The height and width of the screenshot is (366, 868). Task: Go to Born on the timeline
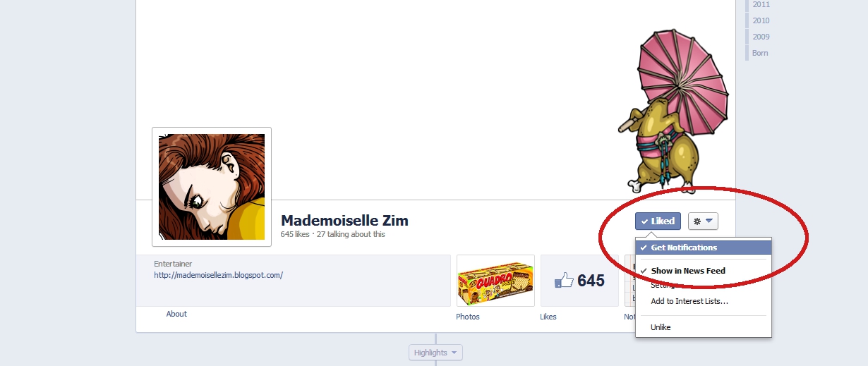tap(760, 53)
